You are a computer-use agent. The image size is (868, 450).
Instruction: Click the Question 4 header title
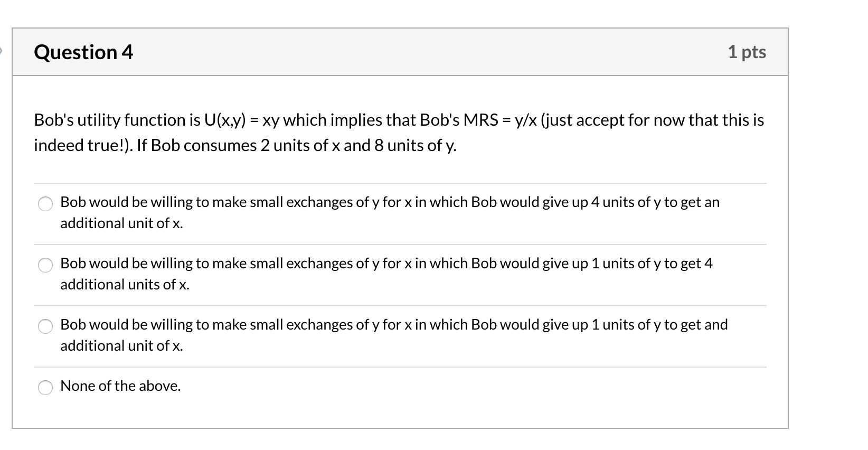click(x=83, y=52)
